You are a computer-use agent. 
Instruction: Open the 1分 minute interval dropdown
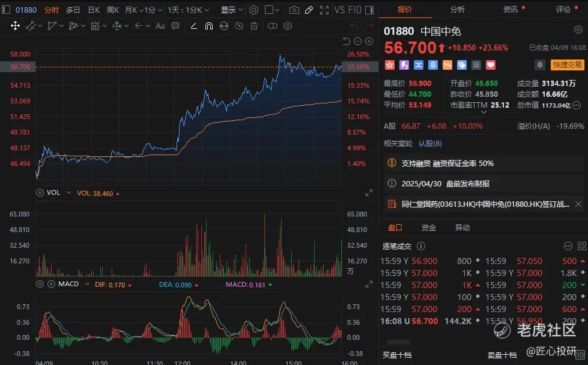point(153,10)
